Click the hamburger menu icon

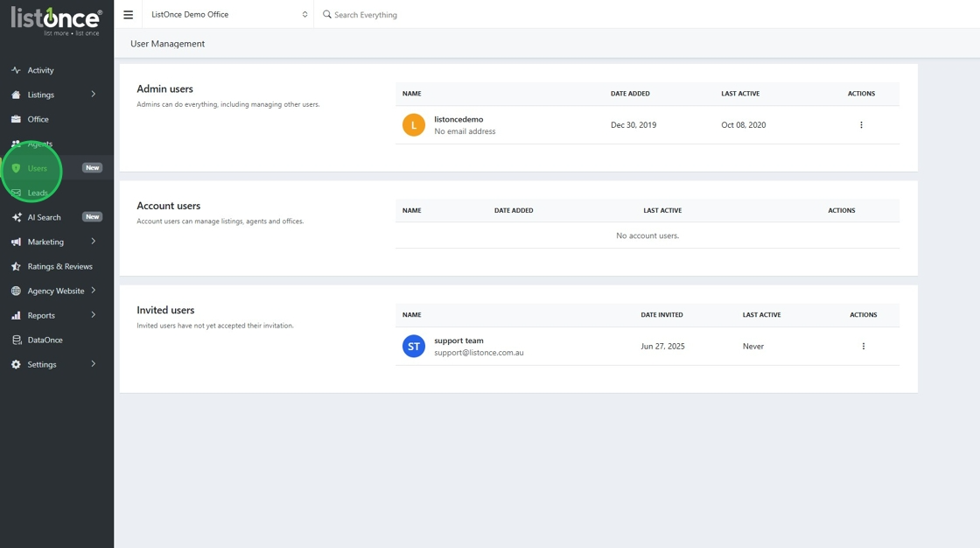tap(128, 15)
